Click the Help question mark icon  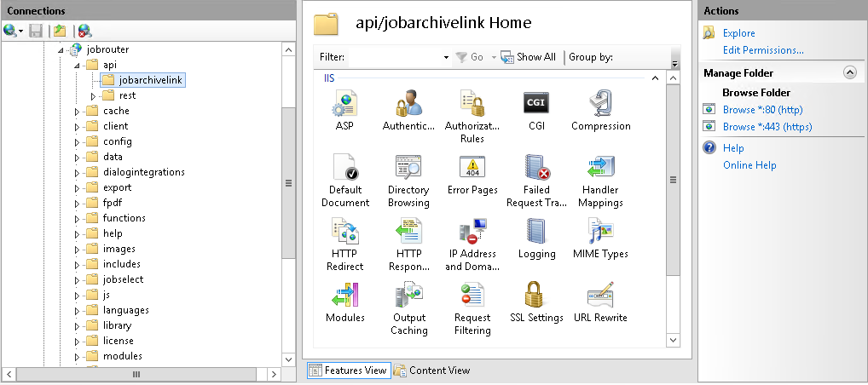[x=709, y=147]
